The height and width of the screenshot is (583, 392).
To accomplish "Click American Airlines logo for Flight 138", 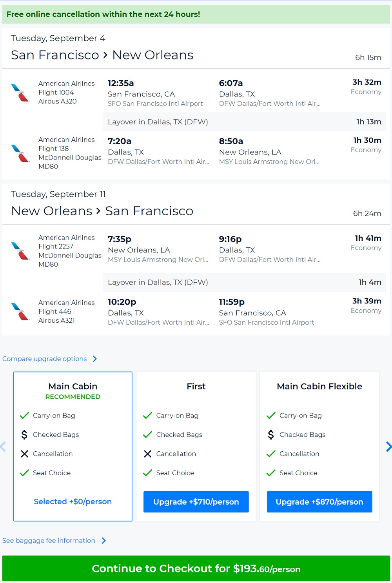I will coord(20,153).
